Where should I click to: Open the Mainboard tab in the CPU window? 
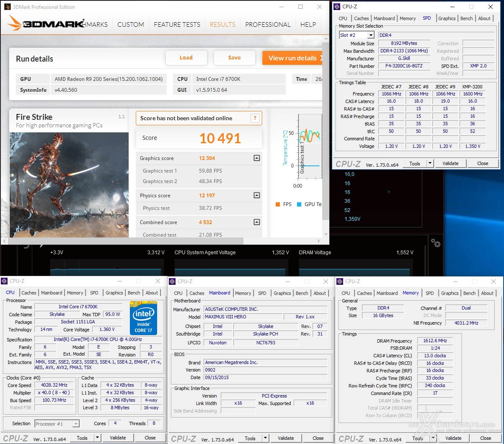coord(52,293)
